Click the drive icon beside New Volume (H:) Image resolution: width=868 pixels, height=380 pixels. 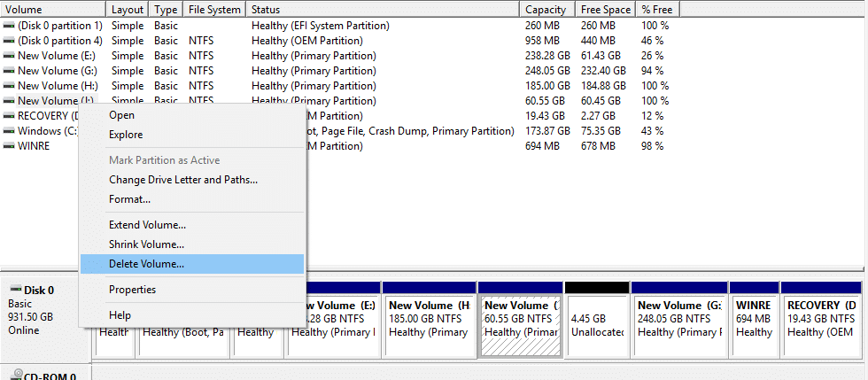(x=9, y=86)
